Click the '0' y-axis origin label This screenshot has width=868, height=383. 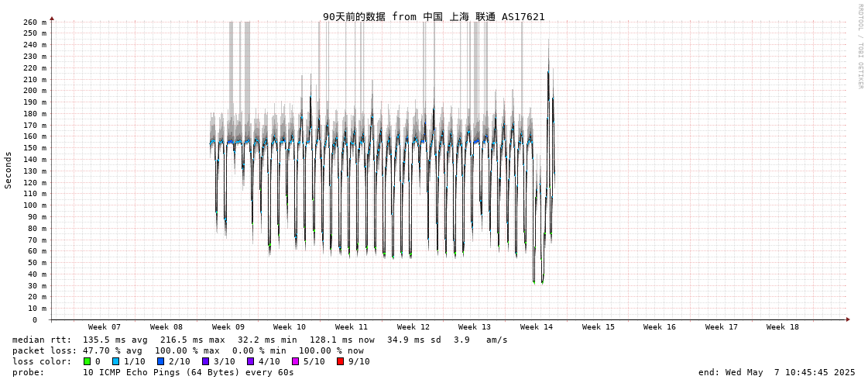click(34, 320)
